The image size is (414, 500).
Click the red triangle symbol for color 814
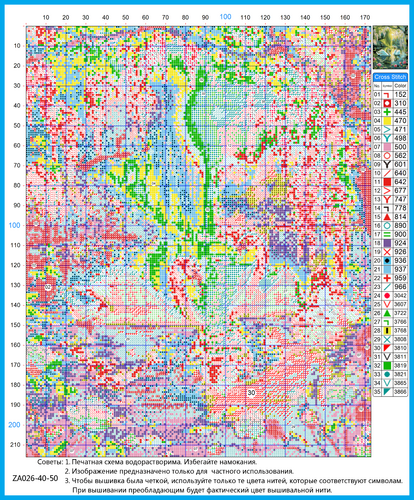(x=387, y=217)
